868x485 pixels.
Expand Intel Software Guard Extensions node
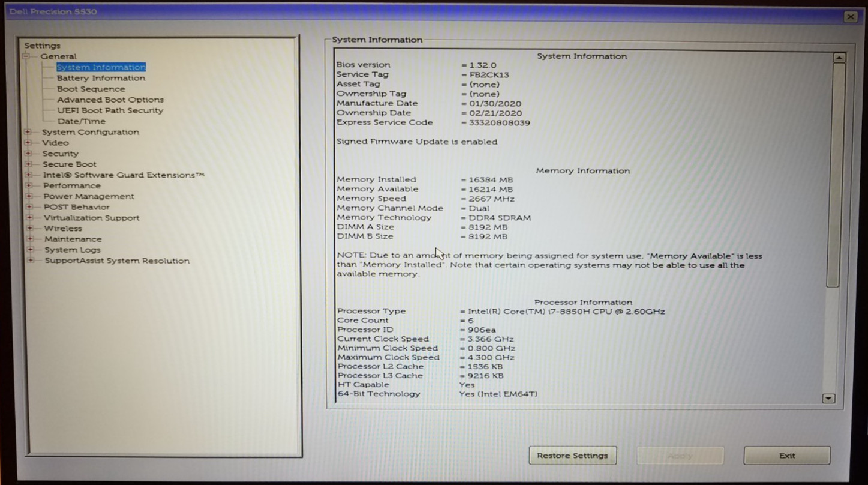pyautogui.click(x=28, y=175)
